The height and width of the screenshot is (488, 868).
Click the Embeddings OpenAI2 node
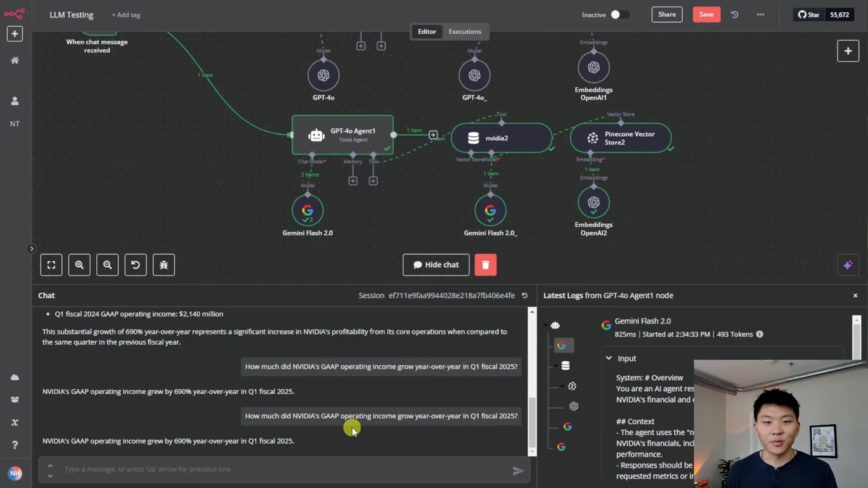(594, 202)
